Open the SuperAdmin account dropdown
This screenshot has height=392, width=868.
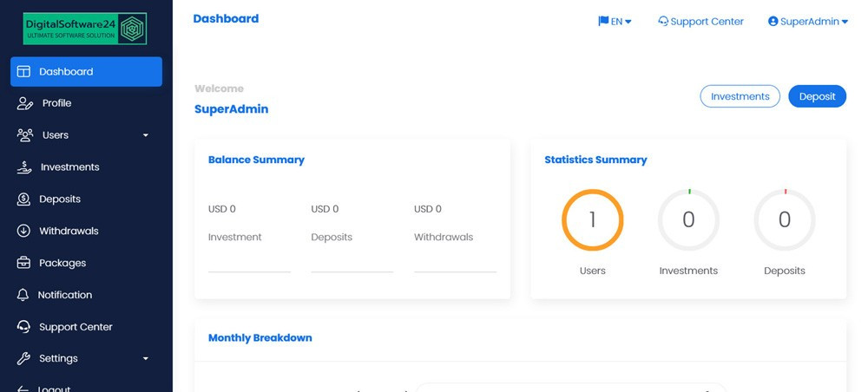(808, 22)
